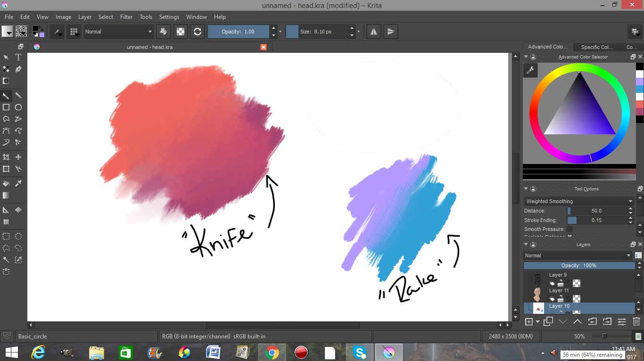Open the Weighted Smoothing dropdown

(579, 201)
